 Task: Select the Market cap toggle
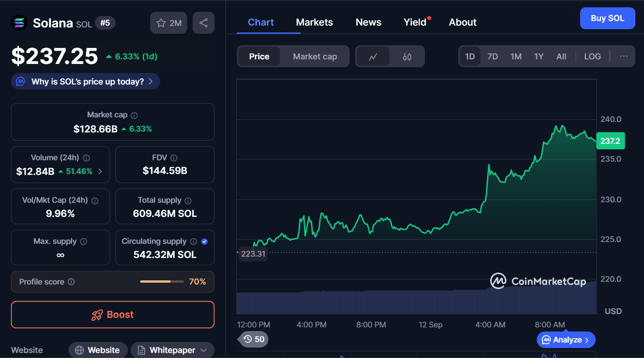[315, 57]
